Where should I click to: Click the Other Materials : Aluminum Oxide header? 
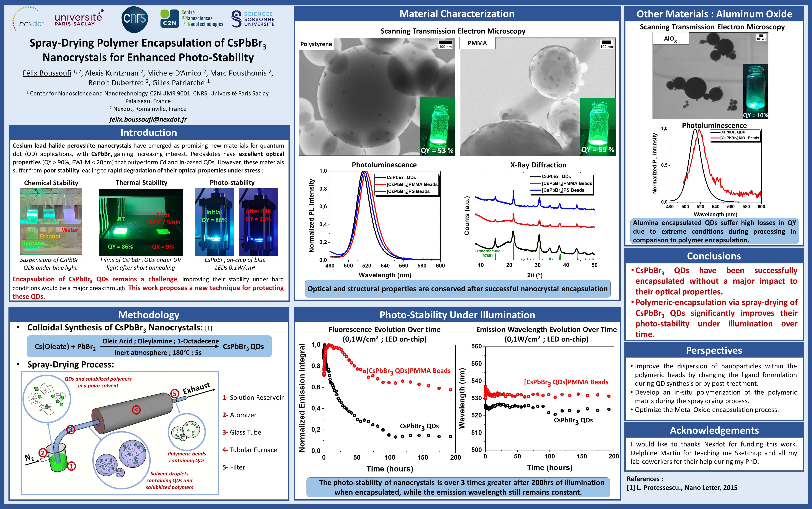point(714,14)
